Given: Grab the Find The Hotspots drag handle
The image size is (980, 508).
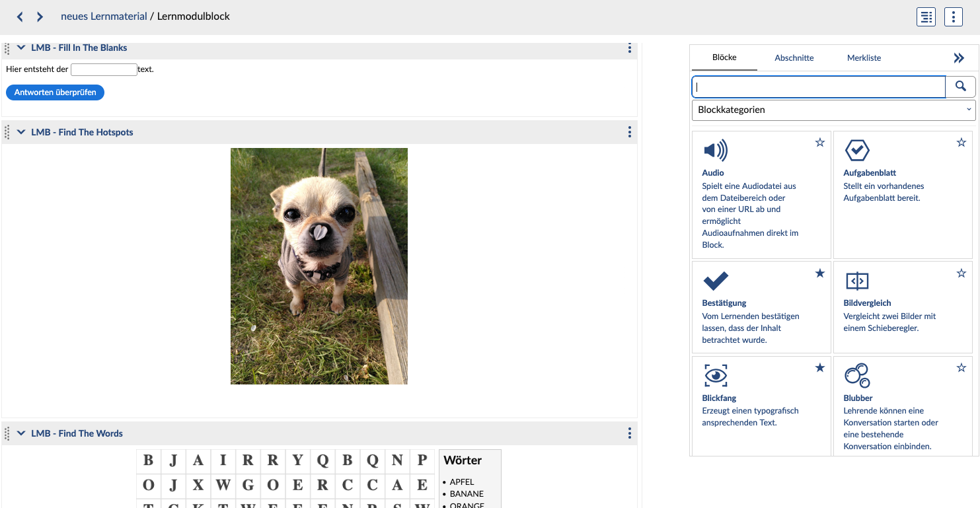Looking at the screenshot, I should [7, 132].
